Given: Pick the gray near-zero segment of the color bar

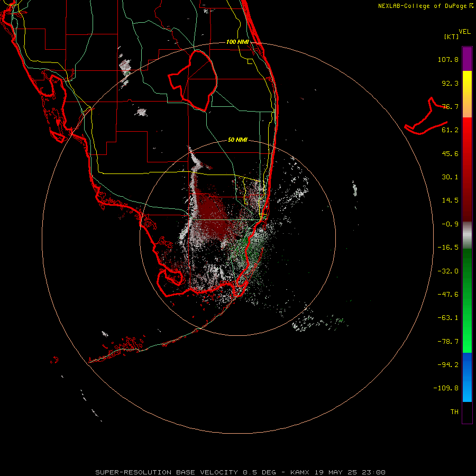Looking at the screenshot, I should 467,234.
